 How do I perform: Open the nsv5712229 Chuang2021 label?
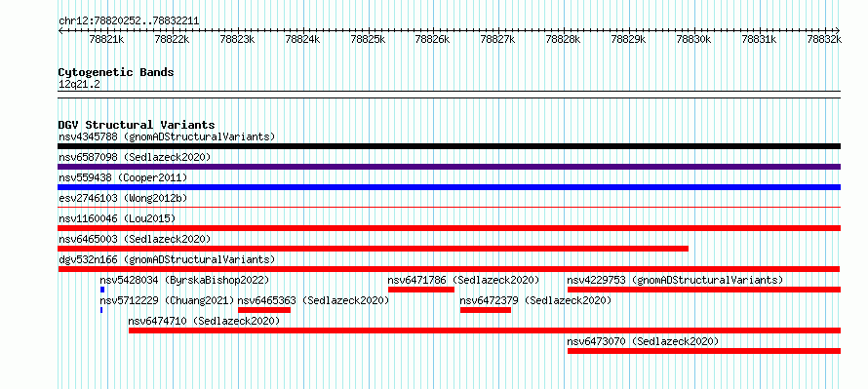167,300
